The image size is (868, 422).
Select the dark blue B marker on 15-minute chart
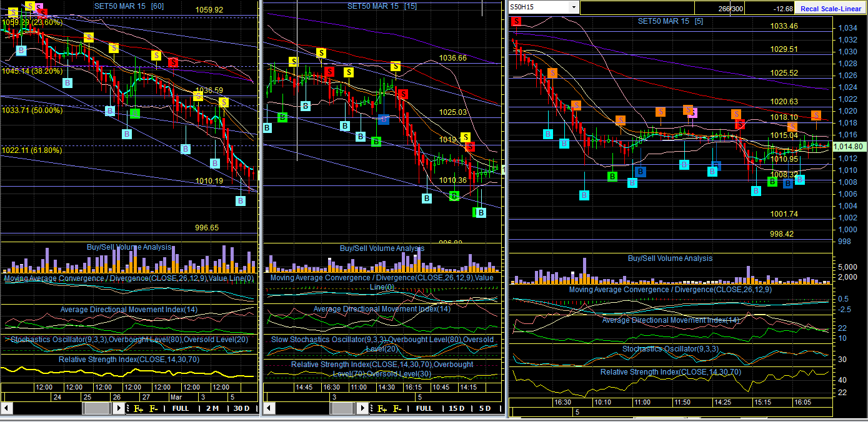point(384,119)
